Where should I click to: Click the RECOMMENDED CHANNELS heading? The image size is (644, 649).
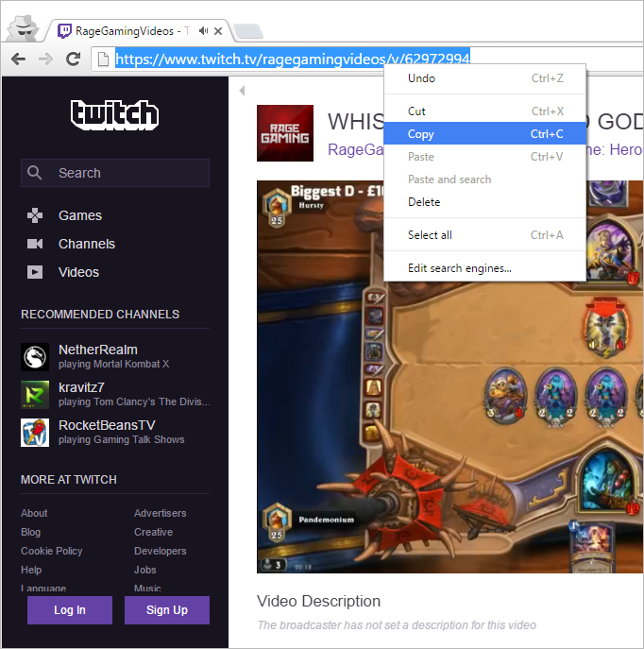100,315
